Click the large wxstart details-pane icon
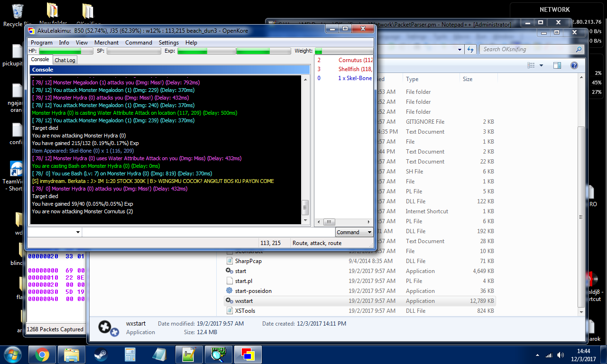The width and height of the screenshot is (607, 364). [x=108, y=328]
